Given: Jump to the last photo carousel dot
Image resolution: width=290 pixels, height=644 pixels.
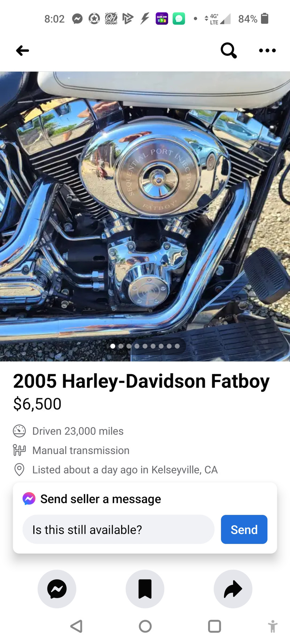Looking at the screenshot, I should click(177, 346).
